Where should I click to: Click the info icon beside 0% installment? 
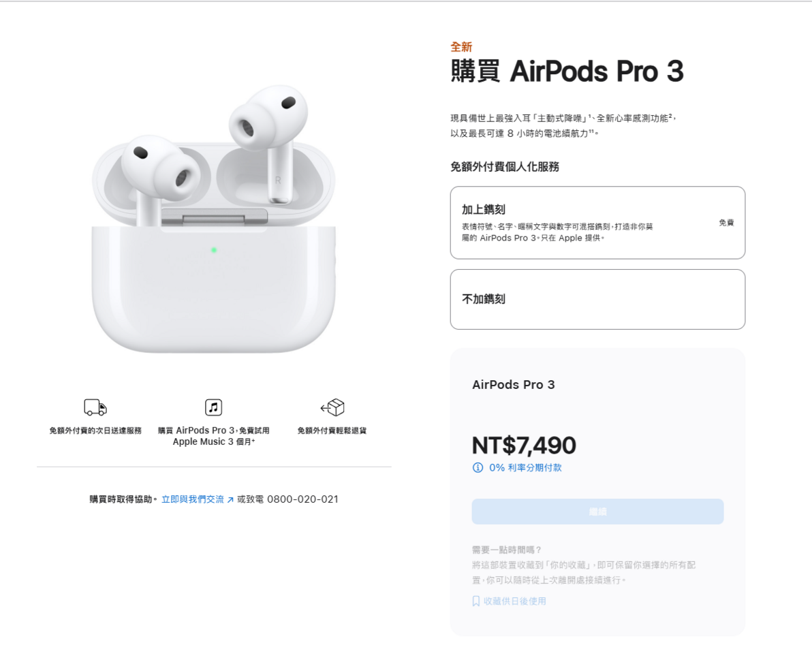(x=478, y=467)
